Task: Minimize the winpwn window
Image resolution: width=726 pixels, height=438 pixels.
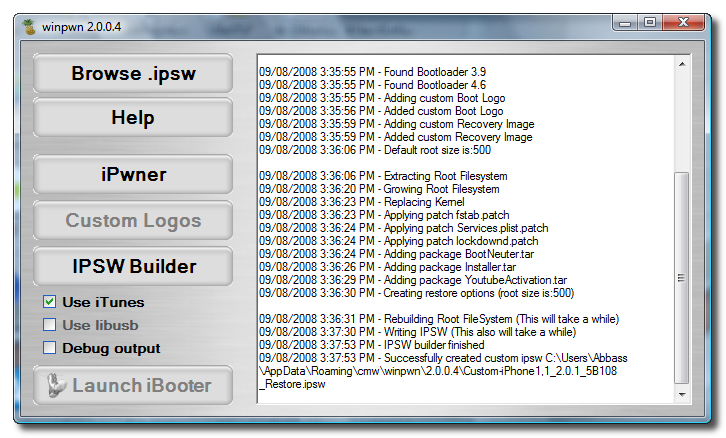Action: (x=625, y=22)
